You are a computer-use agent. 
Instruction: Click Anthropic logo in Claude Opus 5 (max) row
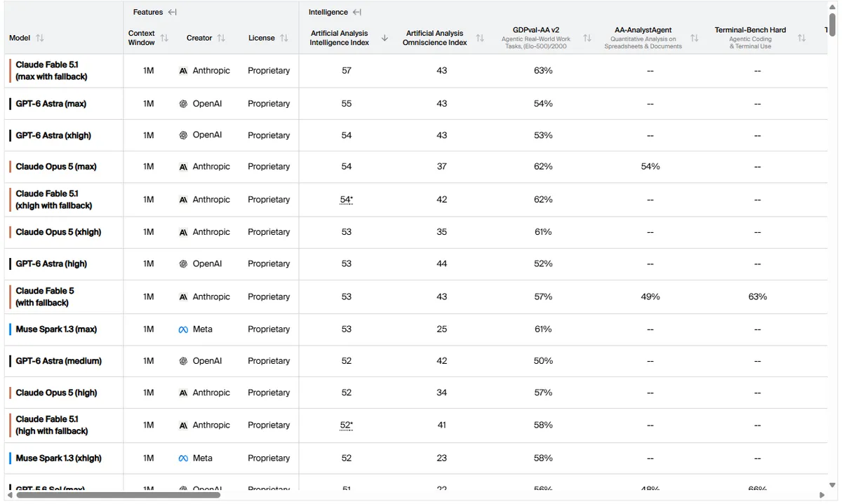click(x=183, y=167)
